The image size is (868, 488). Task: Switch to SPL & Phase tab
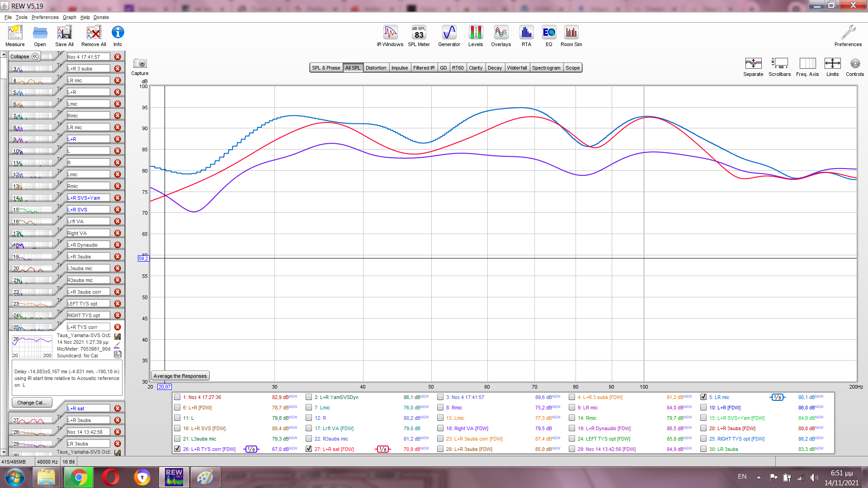[x=326, y=68]
